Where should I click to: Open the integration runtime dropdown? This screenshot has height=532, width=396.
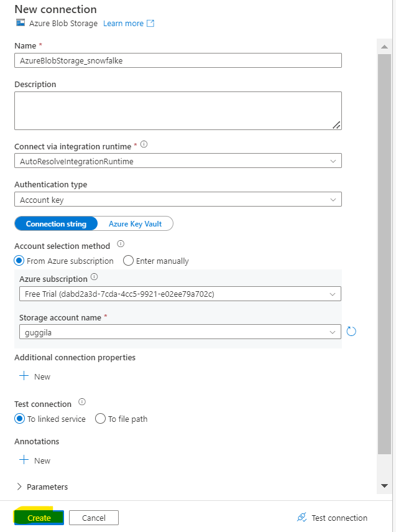[x=178, y=161]
